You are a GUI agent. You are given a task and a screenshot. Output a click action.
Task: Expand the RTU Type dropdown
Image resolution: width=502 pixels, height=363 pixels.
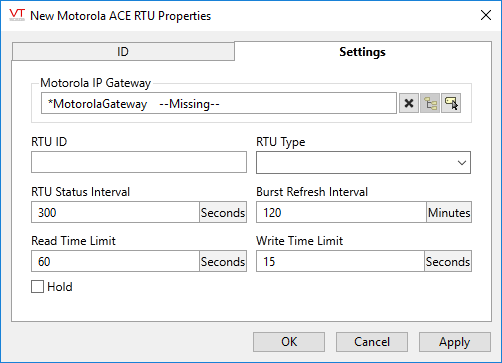pos(363,163)
